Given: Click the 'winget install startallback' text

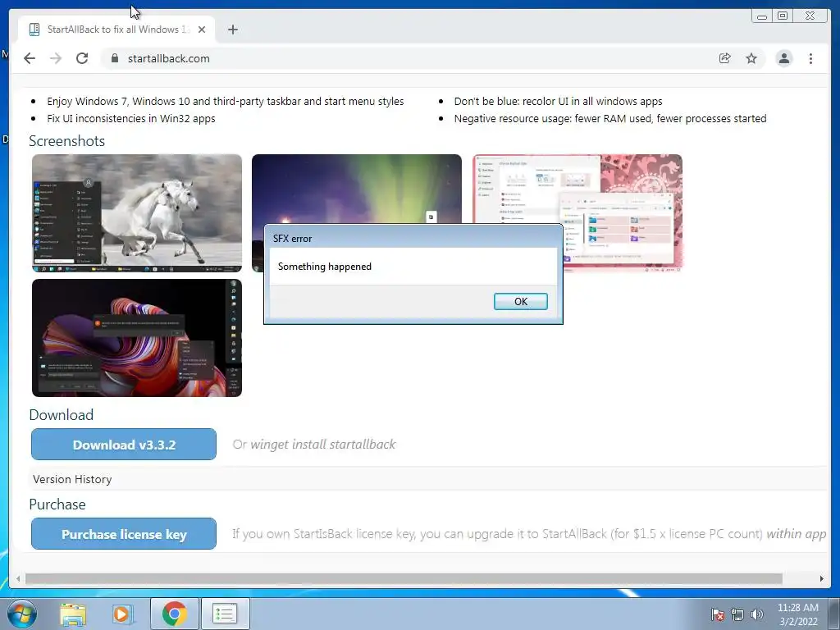Looking at the screenshot, I should point(323,444).
